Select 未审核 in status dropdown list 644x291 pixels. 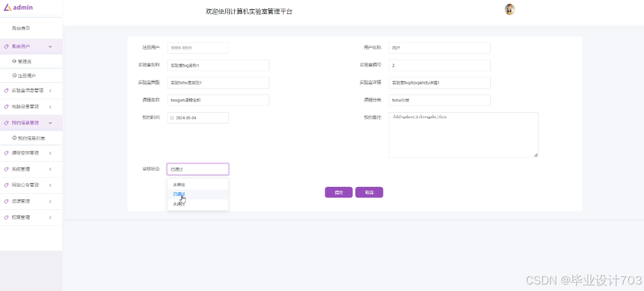198,185
